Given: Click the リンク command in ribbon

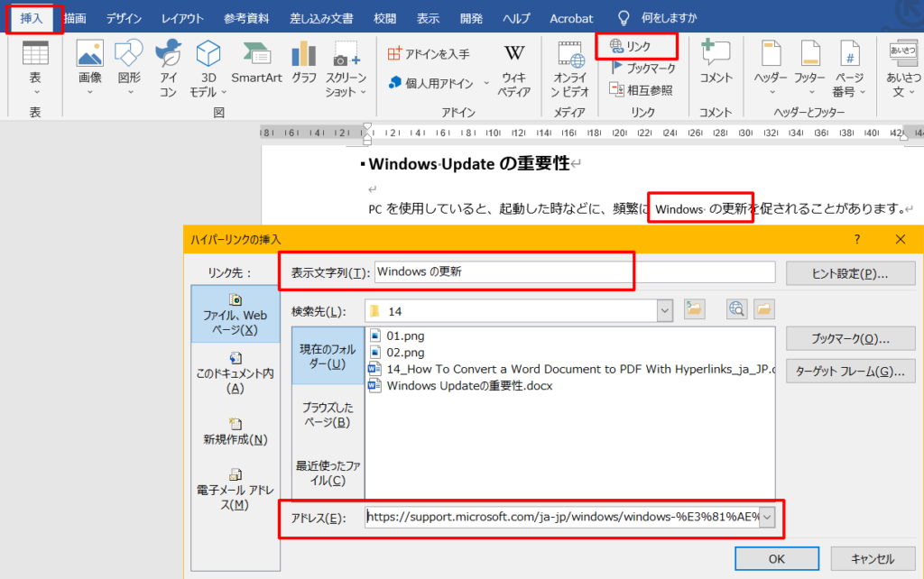Looking at the screenshot, I should click(631, 46).
